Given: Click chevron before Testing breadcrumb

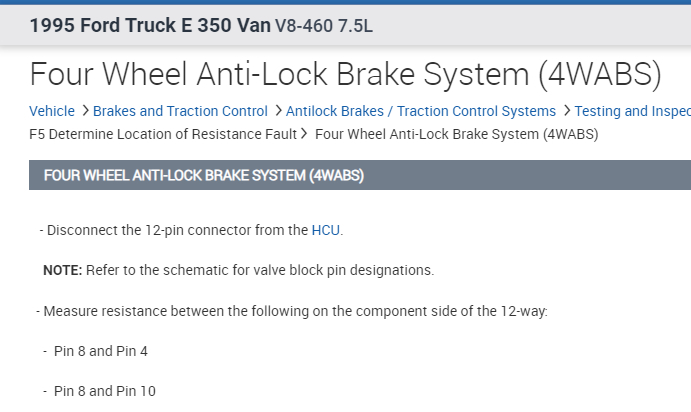Looking at the screenshot, I should pyautogui.click(x=566, y=111).
